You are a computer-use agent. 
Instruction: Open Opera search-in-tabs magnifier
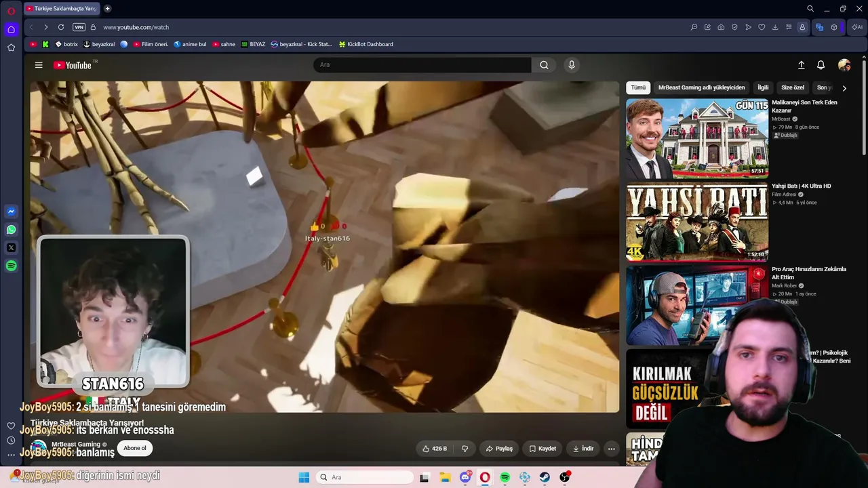tap(810, 9)
